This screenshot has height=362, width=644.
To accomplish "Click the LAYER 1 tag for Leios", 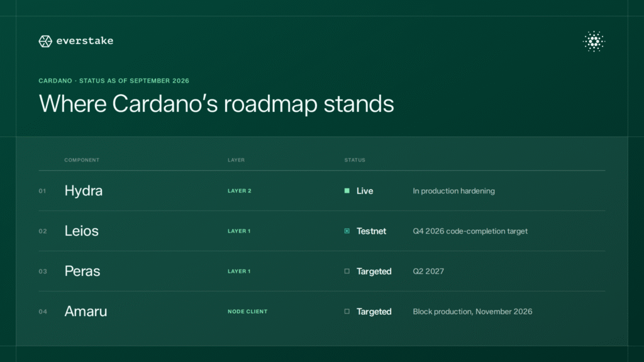I will click(239, 231).
